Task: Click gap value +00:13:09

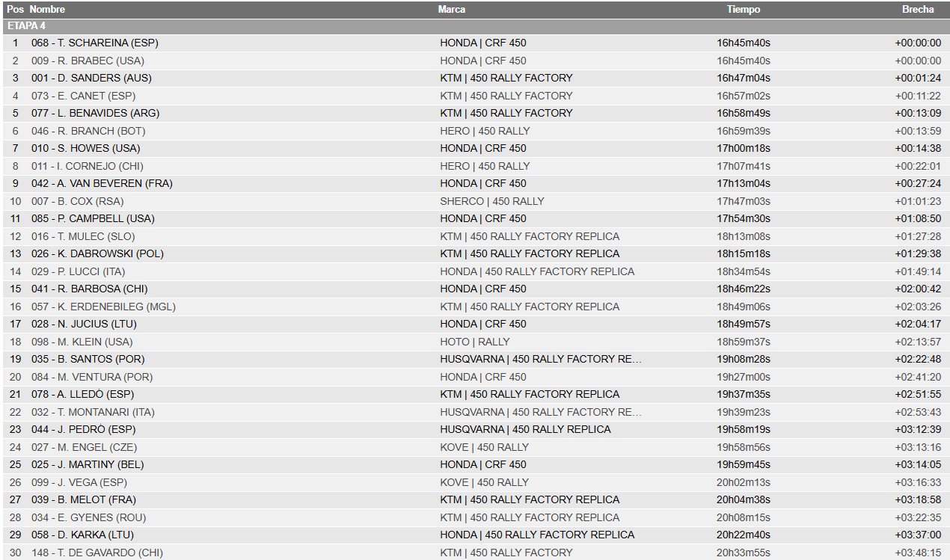Action: [x=918, y=113]
